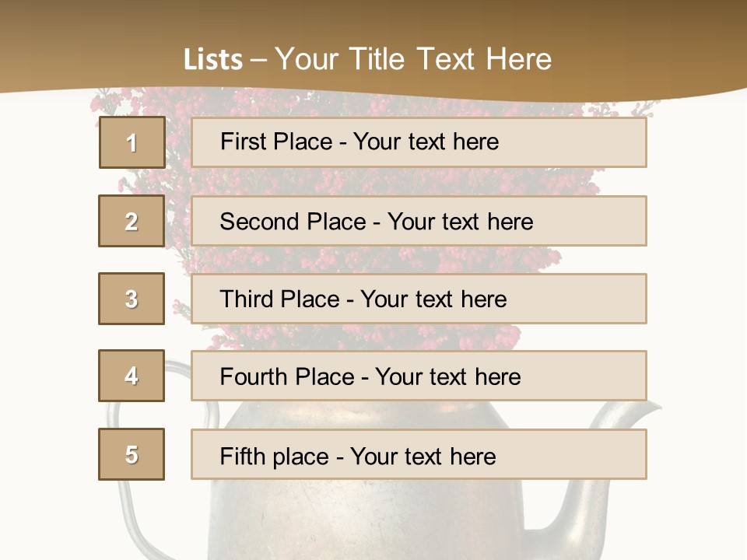Viewport: 747px width, 560px height.
Task: Click Fourth Place text bar
Action: [x=419, y=376]
